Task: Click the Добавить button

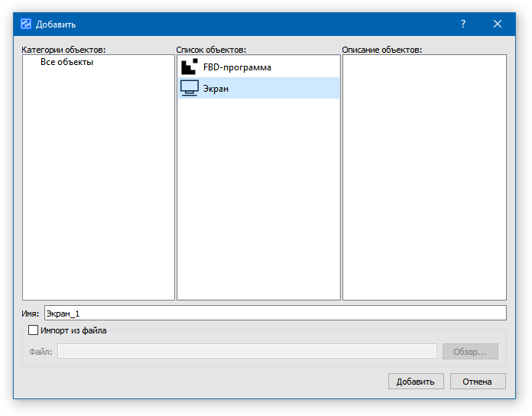Action: pos(415,382)
